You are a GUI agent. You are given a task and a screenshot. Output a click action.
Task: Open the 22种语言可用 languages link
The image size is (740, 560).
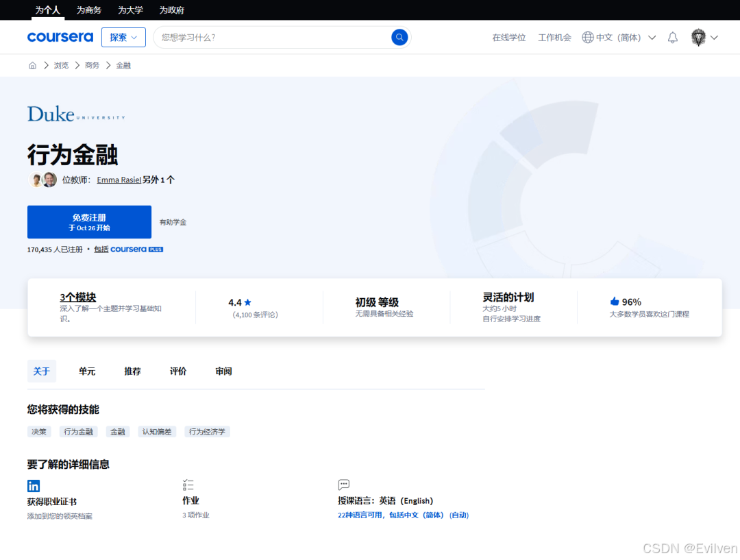[x=403, y=515]
